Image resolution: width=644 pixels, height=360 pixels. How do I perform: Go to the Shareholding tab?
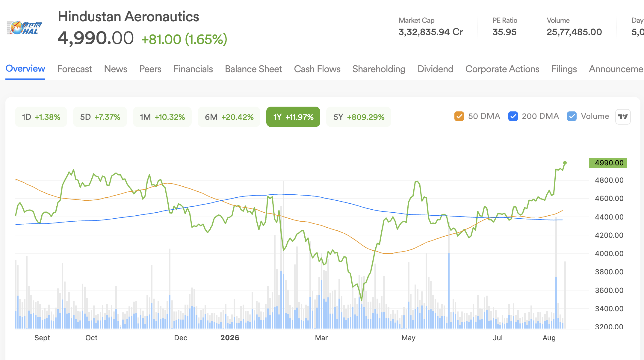click(379, 69)
